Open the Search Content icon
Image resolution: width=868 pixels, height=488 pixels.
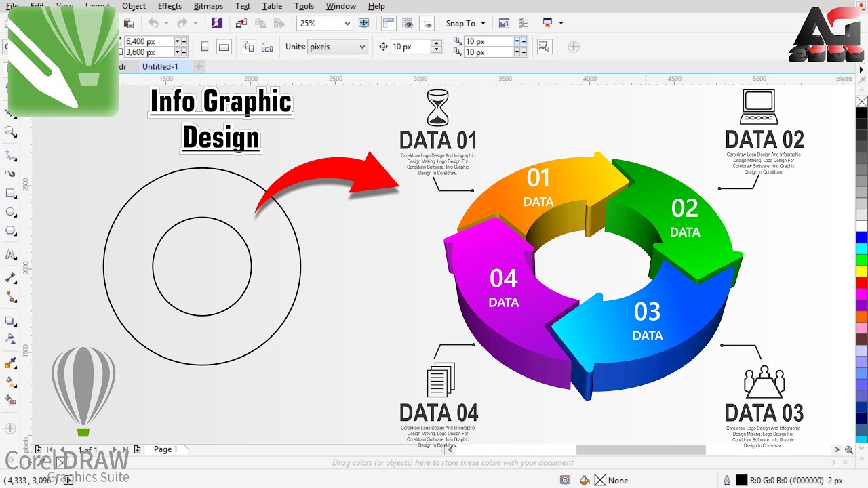tap(216, 23)
